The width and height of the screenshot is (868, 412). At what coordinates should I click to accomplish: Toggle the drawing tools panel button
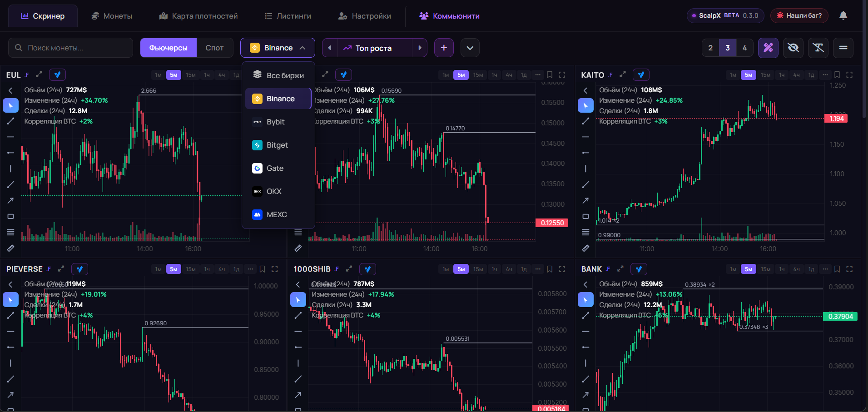tap(768, 48)
